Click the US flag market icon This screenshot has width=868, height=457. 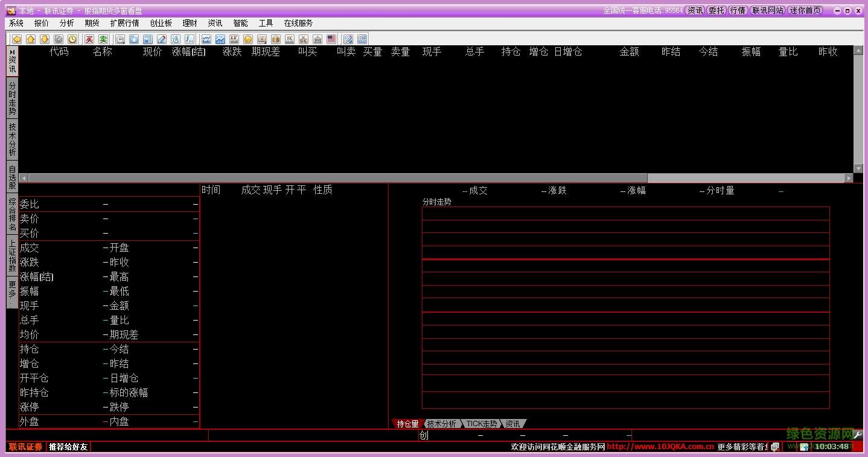(x=331, y=39)
